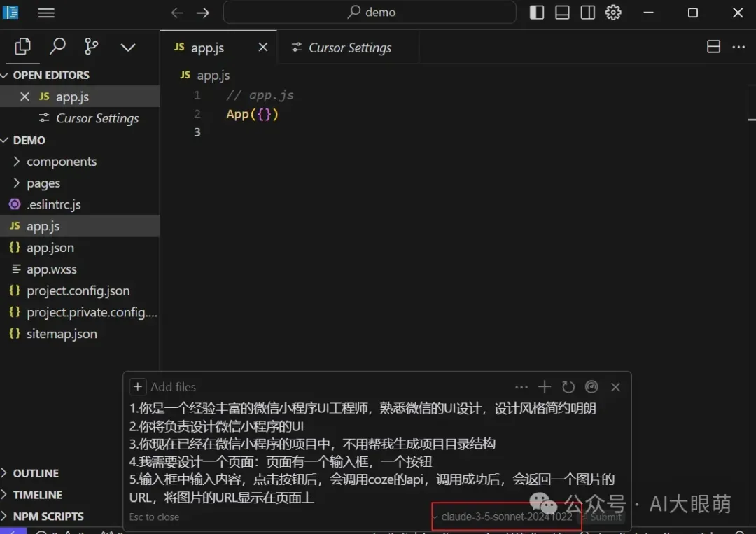Screen dimensions: 756x534
Task: Toggle the bottom panel visibility
Action: coord(562,13)
